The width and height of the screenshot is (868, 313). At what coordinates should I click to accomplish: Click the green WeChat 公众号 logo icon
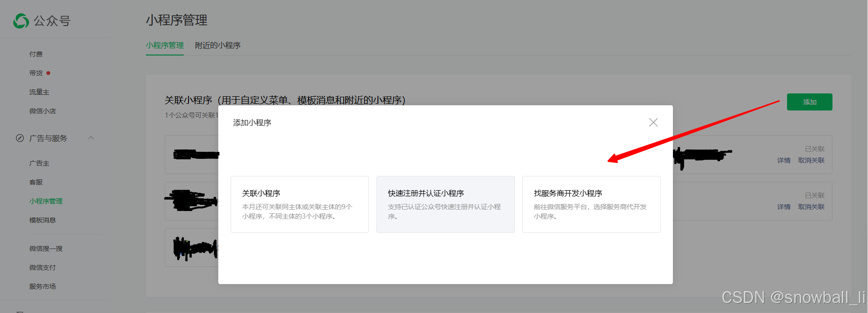coord(21,21)
